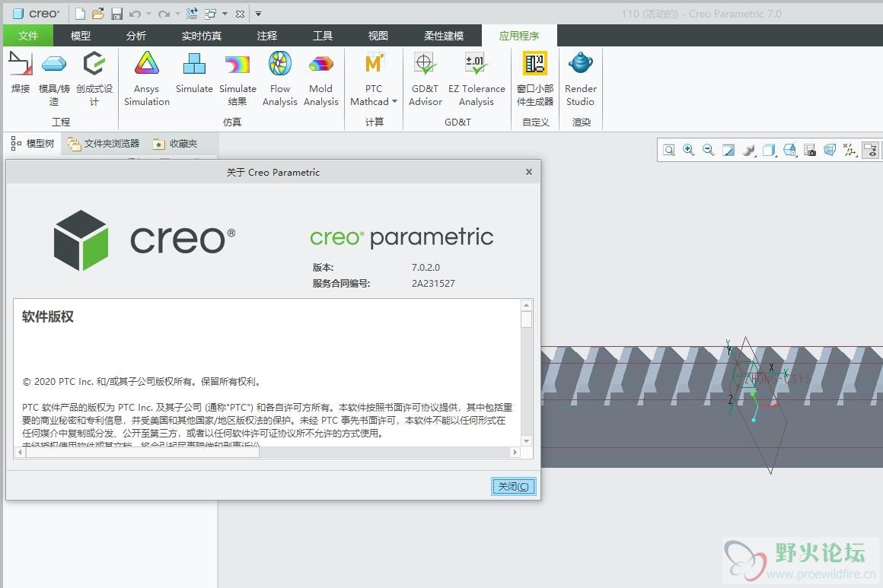Expand the PTC Mathcad dropdown arrow
The width and height of the screenshot is (883, 588).
click(x=394, y=102)
